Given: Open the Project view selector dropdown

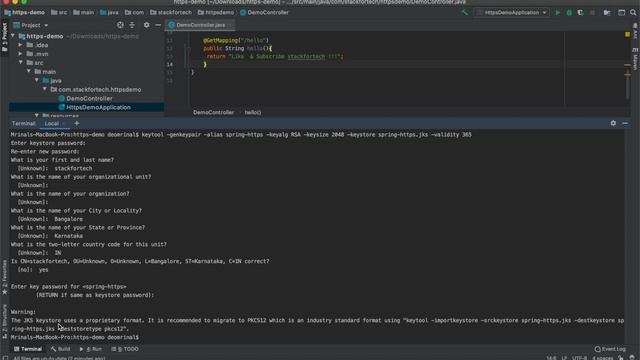Looking at the screenshot, I should [31, 25].
